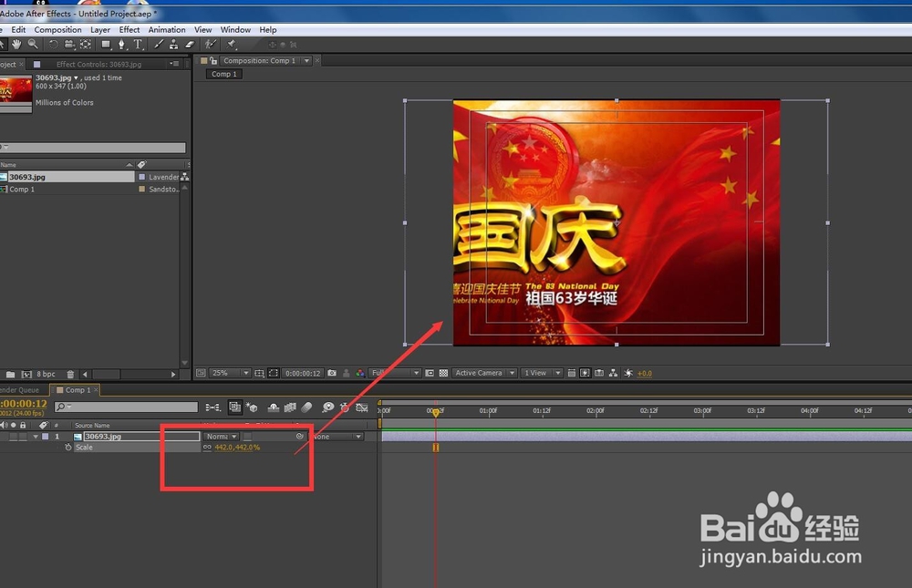Screen dimensions: 912x588
Task: Open Effect Controls panel options menu
Action: [173, 64]
